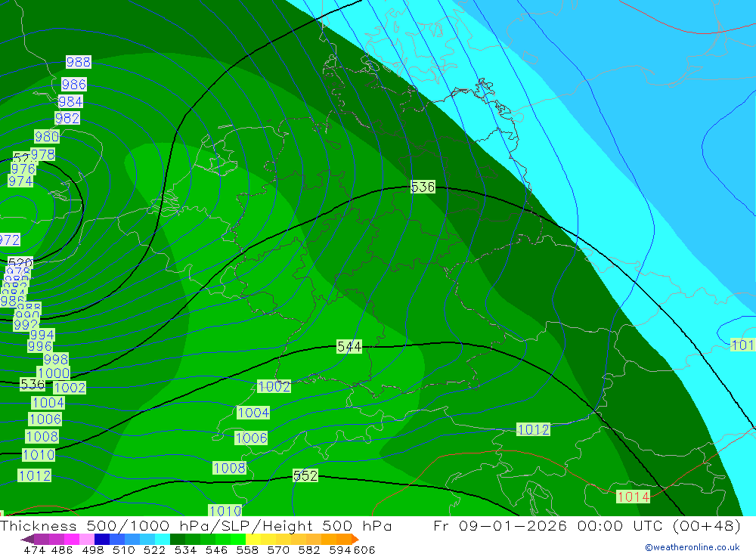Click the orange arrow end of legend

pyautogui.click(x=355, y=539)
